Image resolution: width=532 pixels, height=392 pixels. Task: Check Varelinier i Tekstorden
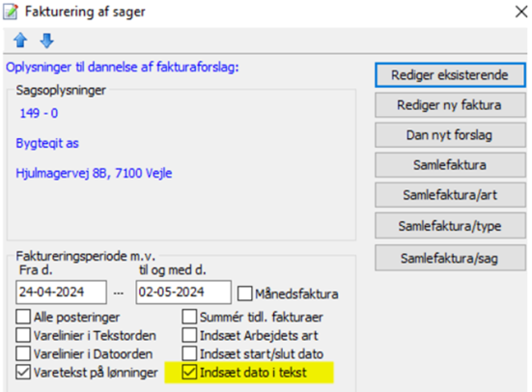click(23, 335)
